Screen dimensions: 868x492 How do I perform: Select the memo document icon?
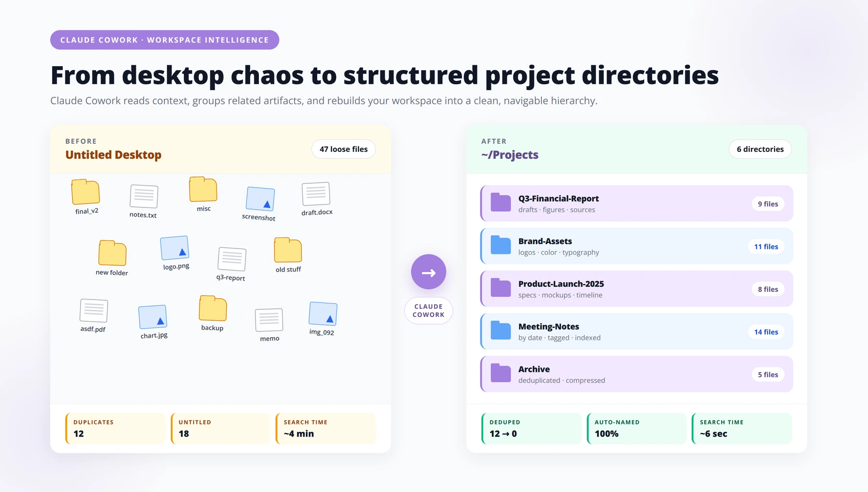click(x=269, y=320)
